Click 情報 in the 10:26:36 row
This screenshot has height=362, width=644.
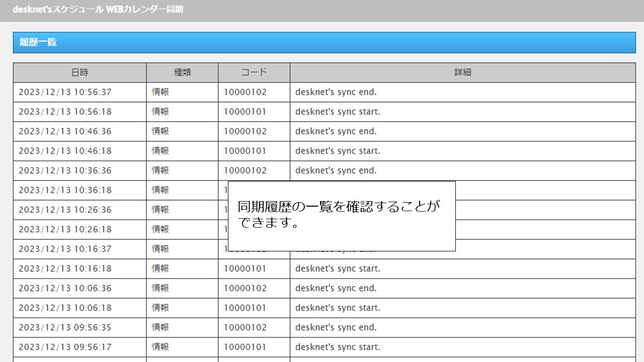click(160, 210)
